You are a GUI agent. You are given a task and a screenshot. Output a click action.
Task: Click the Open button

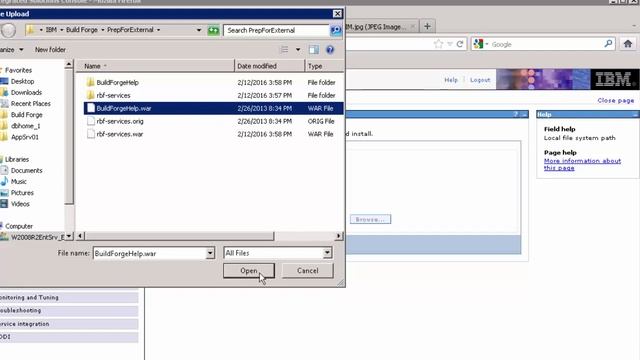[249, 271]
